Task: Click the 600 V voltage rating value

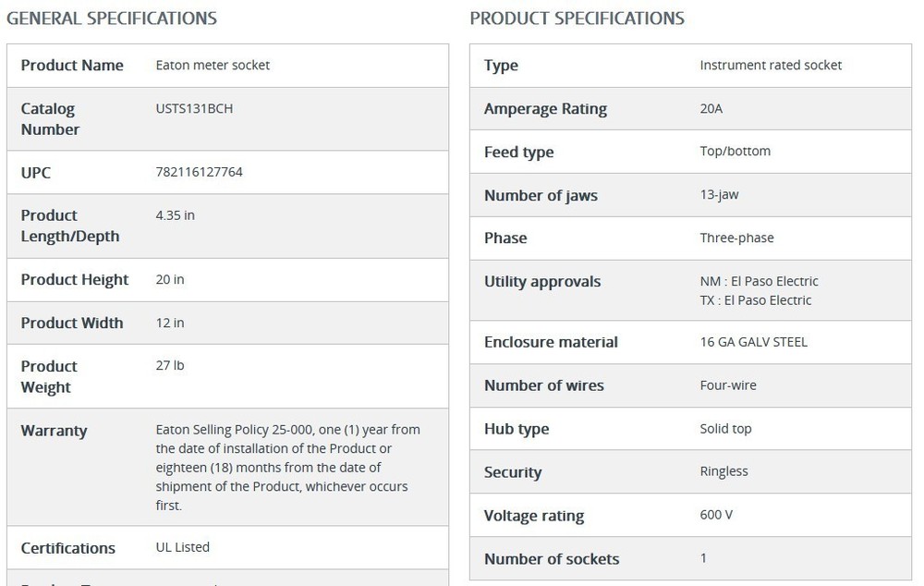Action: [716, 515]
